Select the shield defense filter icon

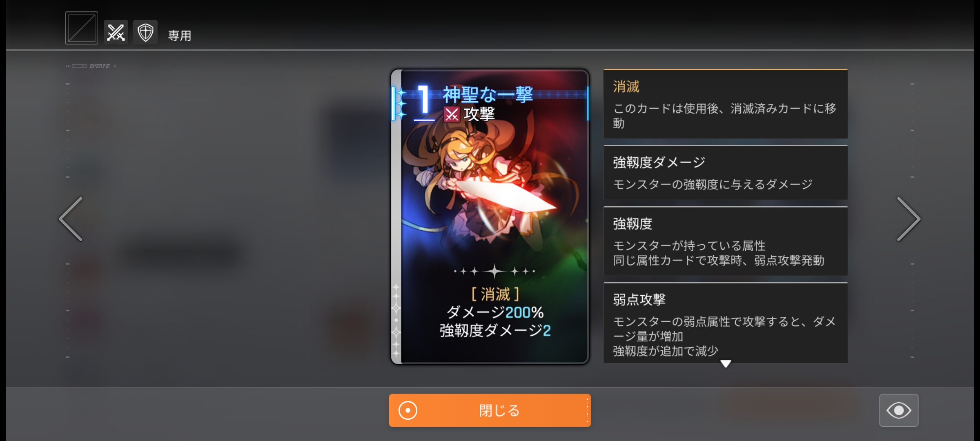(145, 32)
